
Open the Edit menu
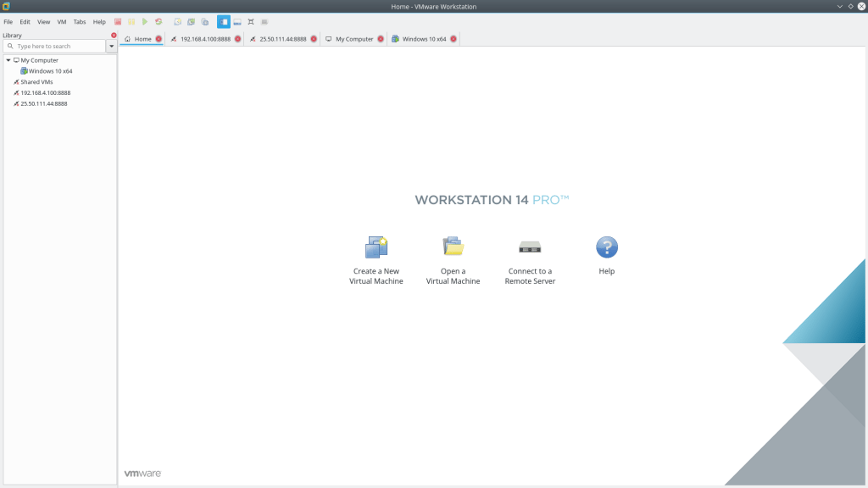[25, 22]
